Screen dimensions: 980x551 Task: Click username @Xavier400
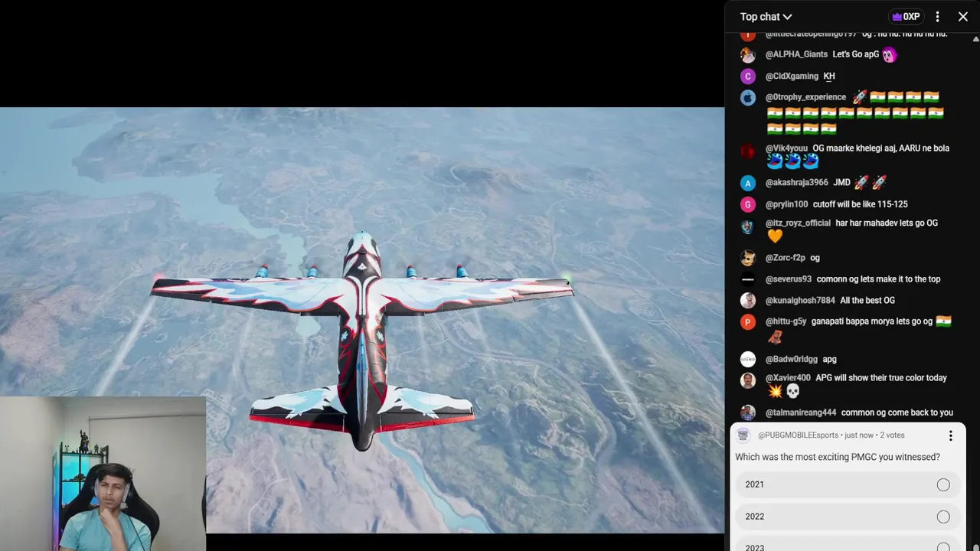click(788, 378)
